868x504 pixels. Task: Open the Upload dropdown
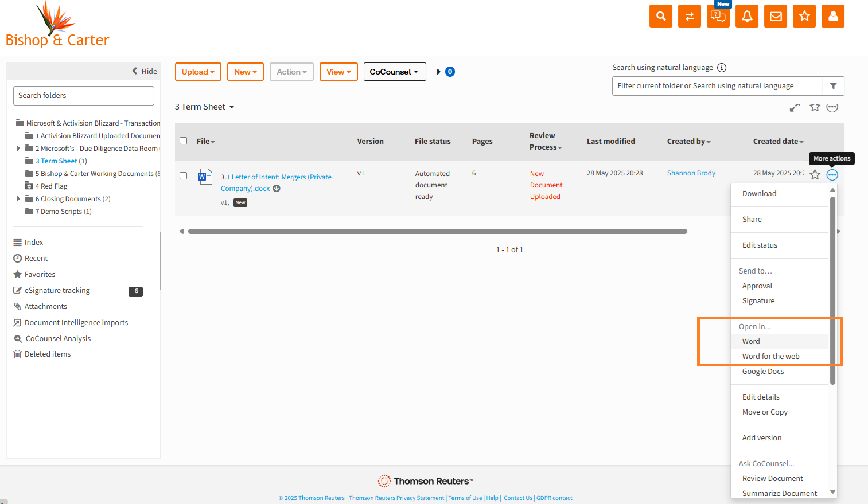click(198, 72)
